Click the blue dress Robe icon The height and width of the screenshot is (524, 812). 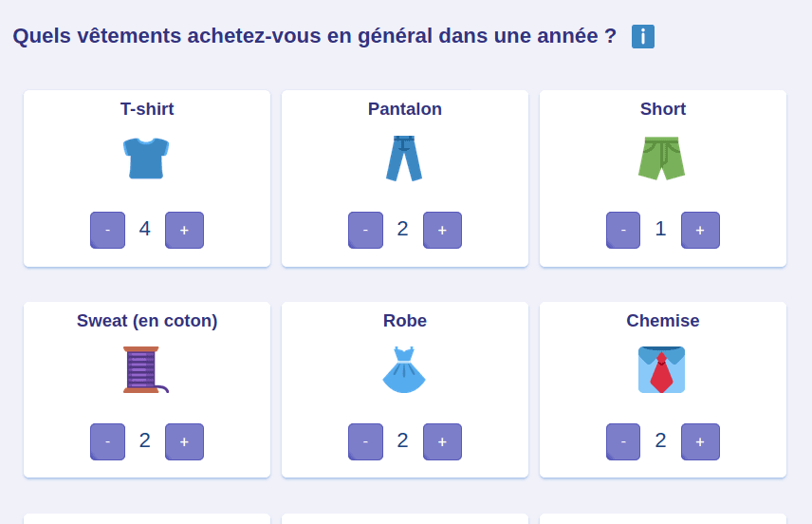point(404,370)
